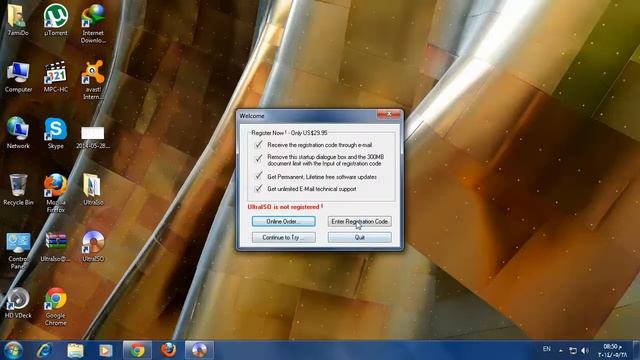Launch Skype from the desktop
Screen dimensions: 640x360
56,133
